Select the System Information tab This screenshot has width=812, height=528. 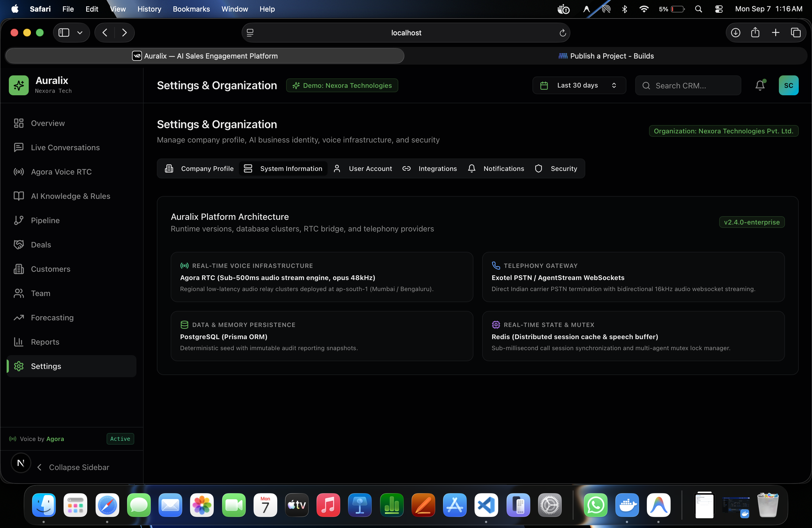283,168
